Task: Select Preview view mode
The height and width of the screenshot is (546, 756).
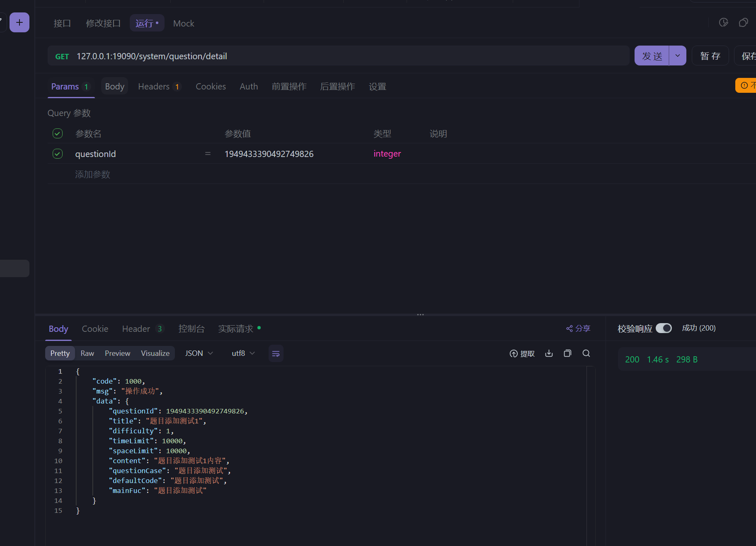Action: tap(117, 353)
